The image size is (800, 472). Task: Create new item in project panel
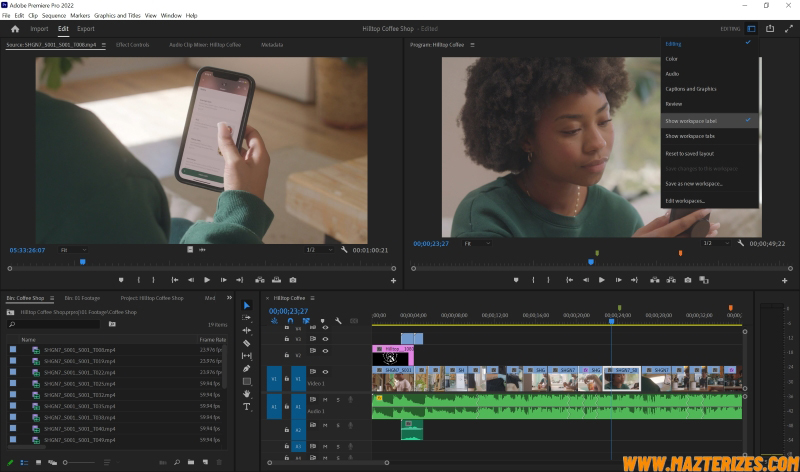tap(205, 462)
